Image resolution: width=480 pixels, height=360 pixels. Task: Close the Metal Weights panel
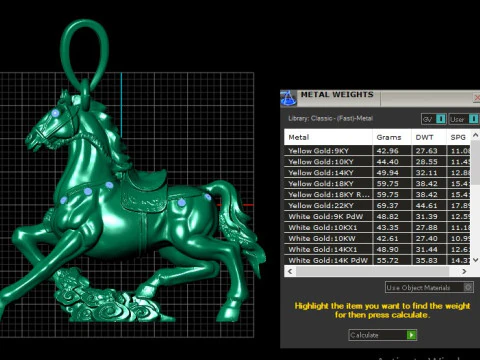click(x=477, y=98)
